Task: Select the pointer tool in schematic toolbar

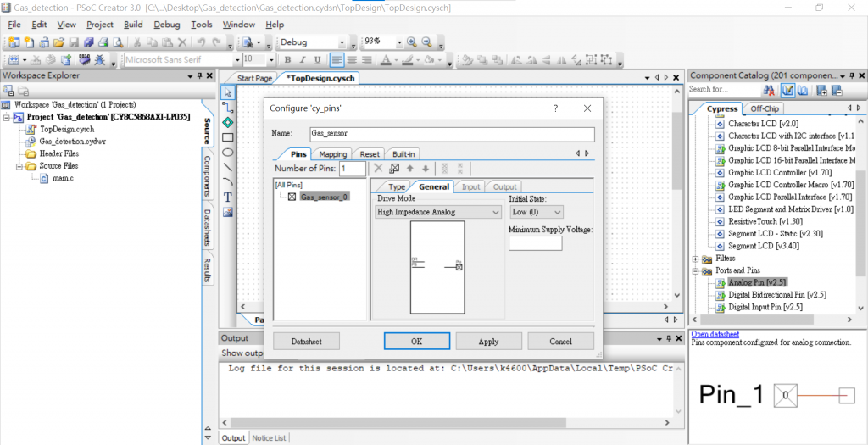Action: pyautogui.click(x=227, y=92)
